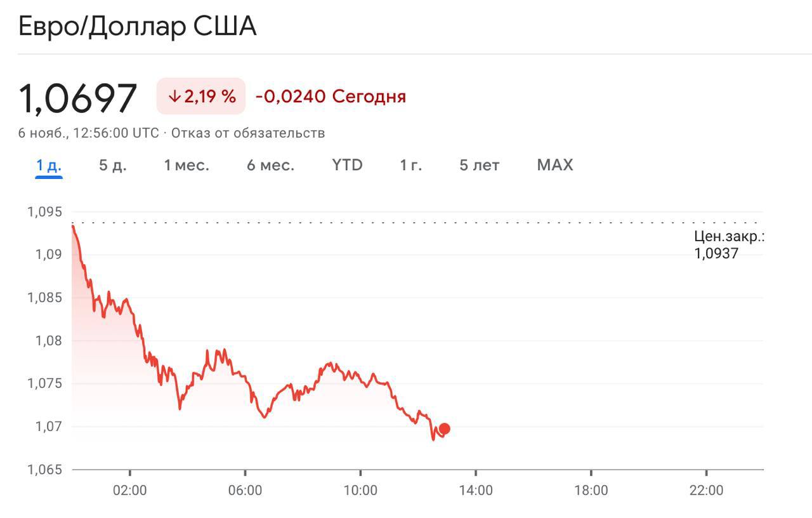Switch to the 1 г. range
812x518 pixels.
click(410, 166)
